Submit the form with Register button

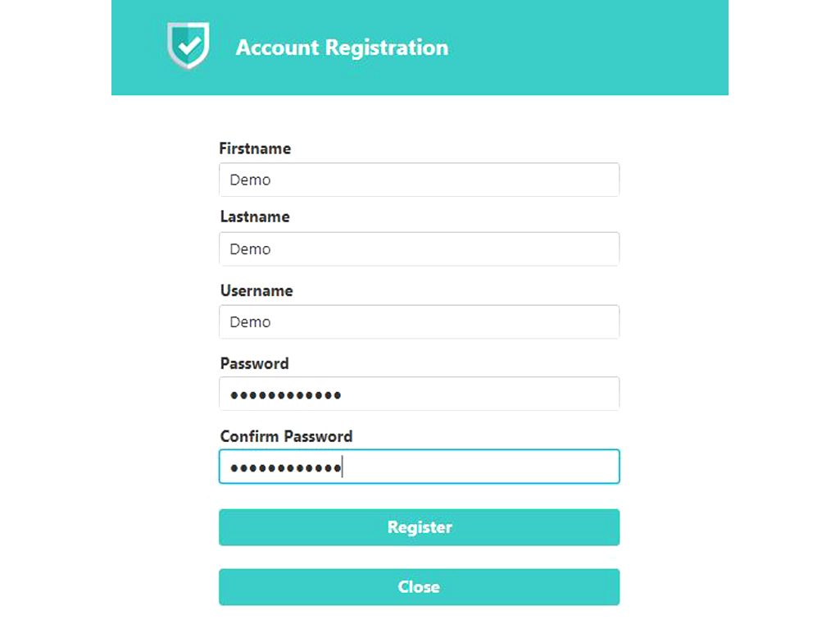(x=419, y=527)
